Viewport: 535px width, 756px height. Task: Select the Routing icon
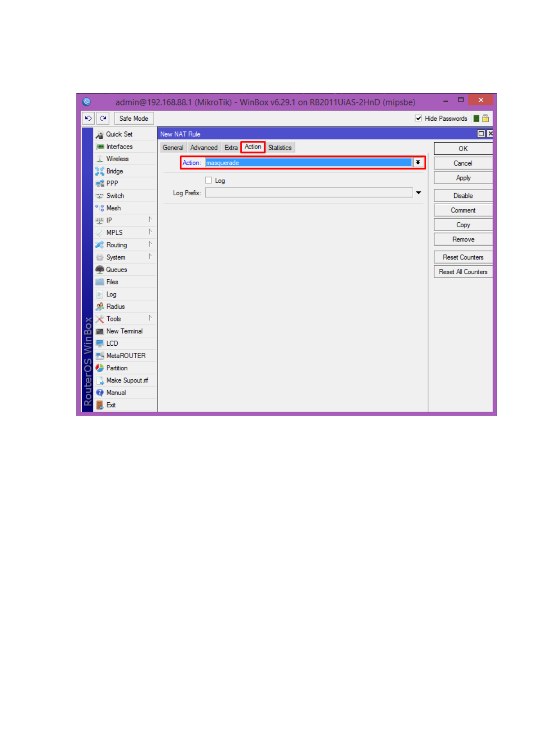[x=100, y=245]
